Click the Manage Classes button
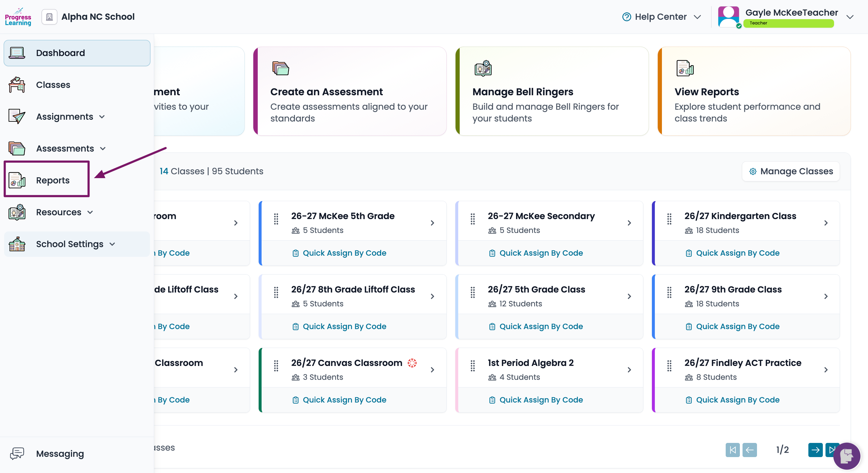 [x=791, y=171]
